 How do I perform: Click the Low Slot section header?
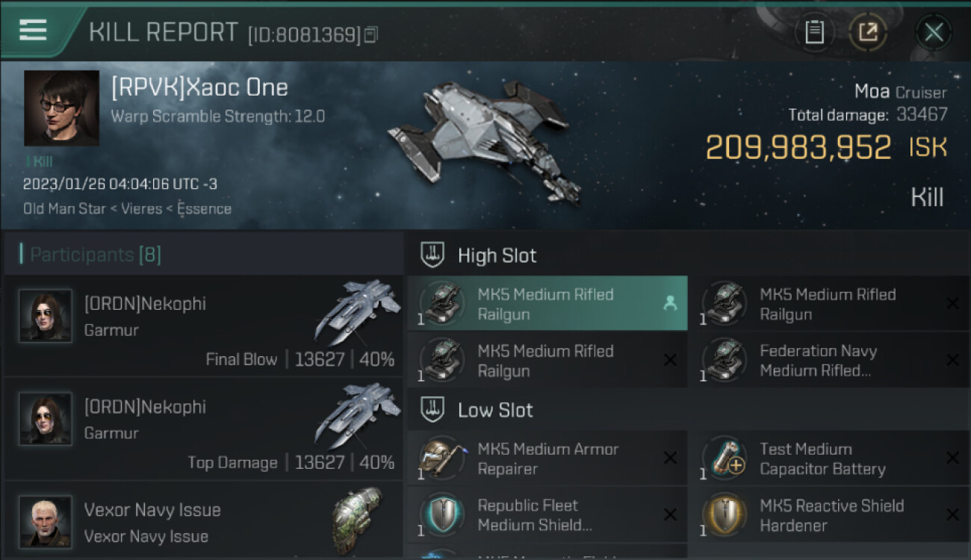click(495, 410)
